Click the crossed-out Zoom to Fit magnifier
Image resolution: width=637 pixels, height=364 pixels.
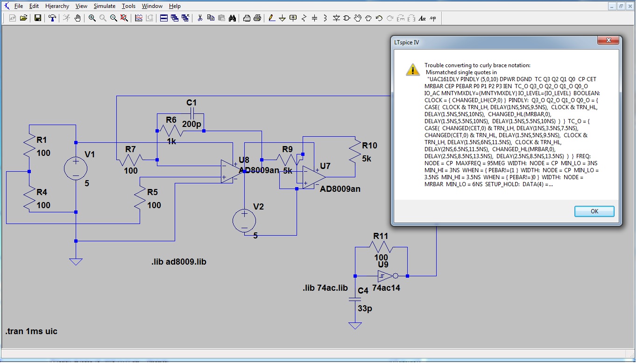tap(124, 18)
